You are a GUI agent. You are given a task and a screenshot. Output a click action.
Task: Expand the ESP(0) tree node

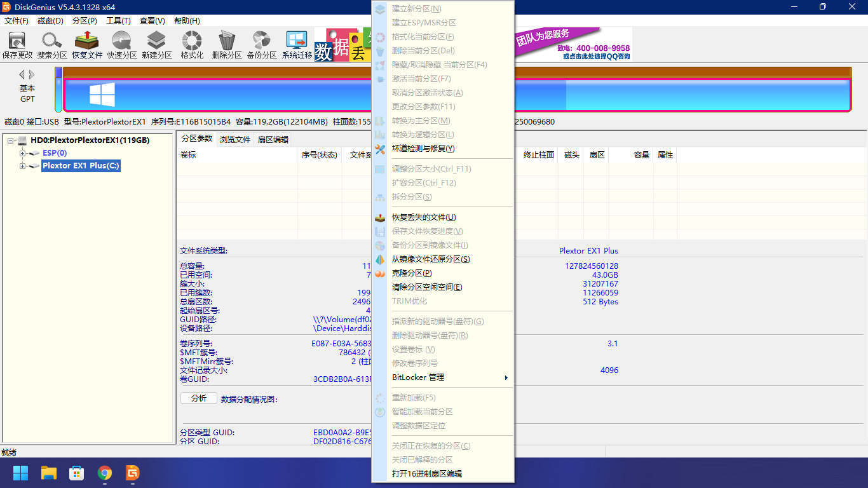tap(23, 153)
